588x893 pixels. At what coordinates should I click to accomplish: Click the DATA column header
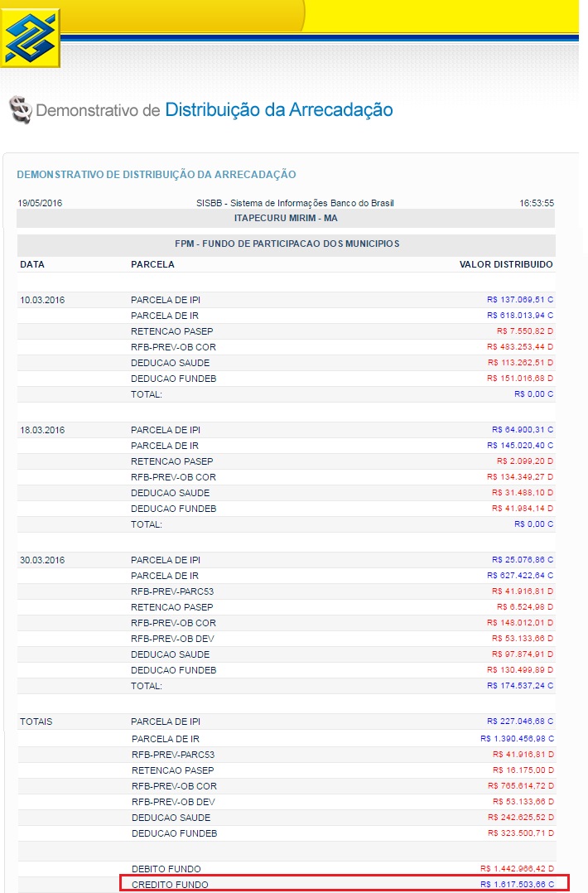coord(32,264)
